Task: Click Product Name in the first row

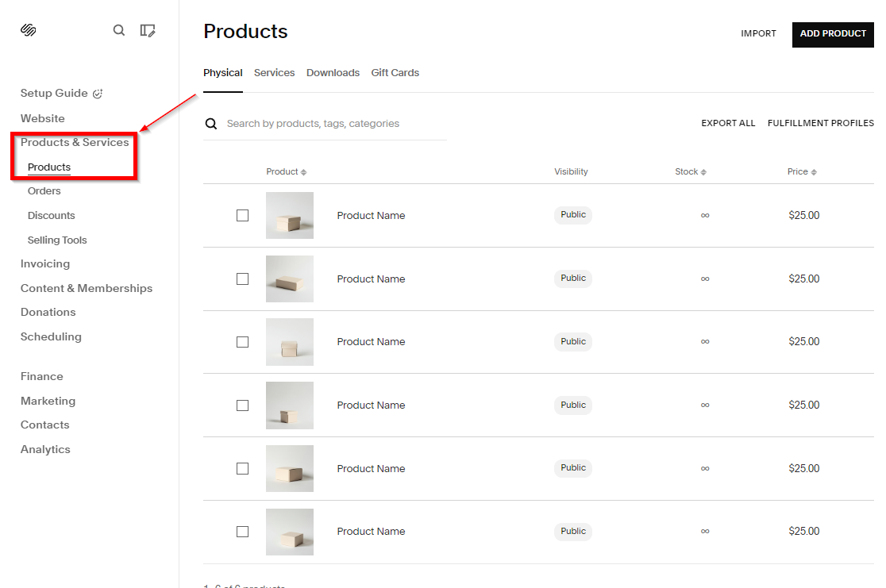Action: tap(371, 216)
